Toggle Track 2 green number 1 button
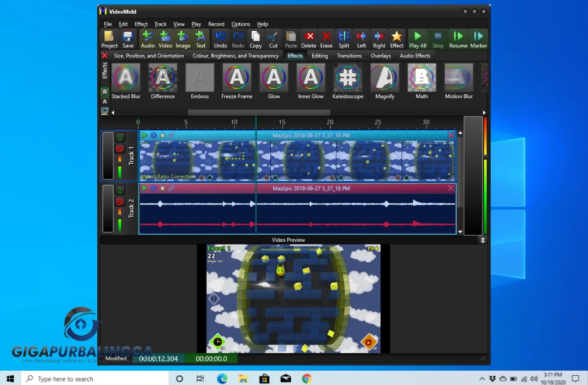The width and height of the screenshot is (588, 385). click(x=120, y=191)
